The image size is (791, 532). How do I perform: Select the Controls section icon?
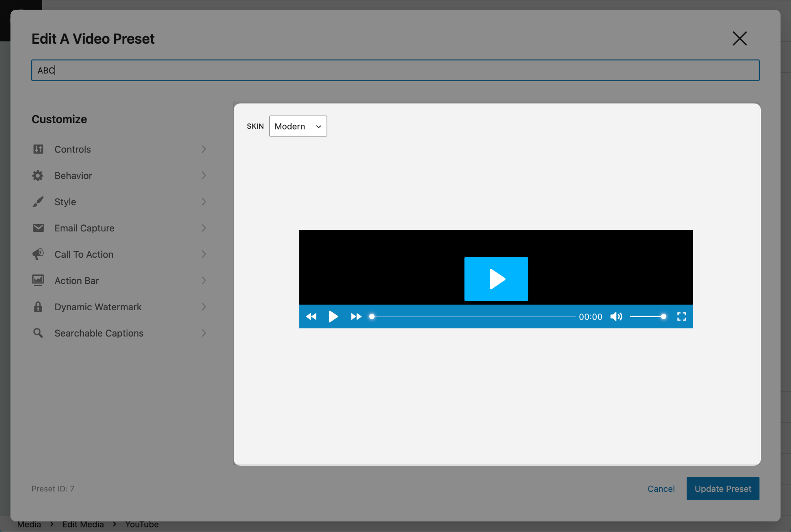click(38, 149)
